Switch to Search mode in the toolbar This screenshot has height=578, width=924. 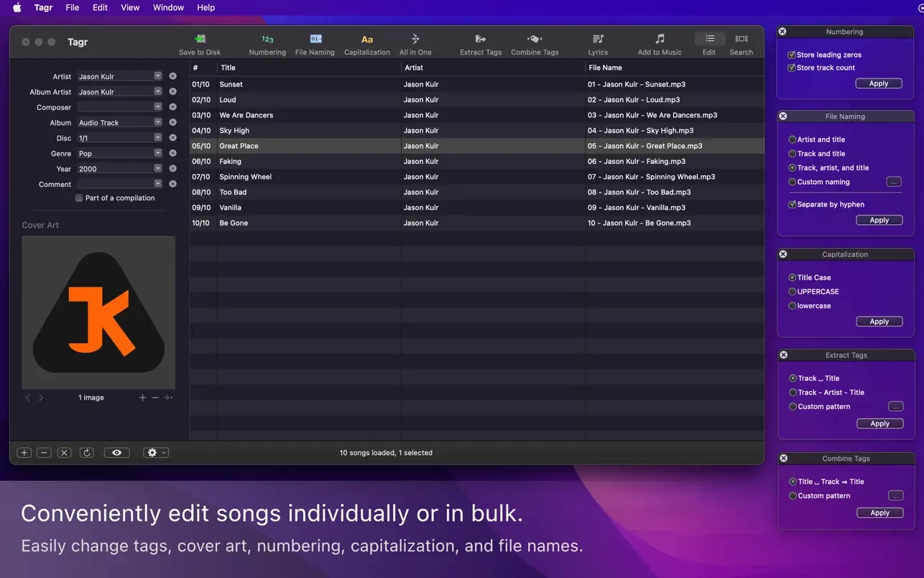[741, 42]
